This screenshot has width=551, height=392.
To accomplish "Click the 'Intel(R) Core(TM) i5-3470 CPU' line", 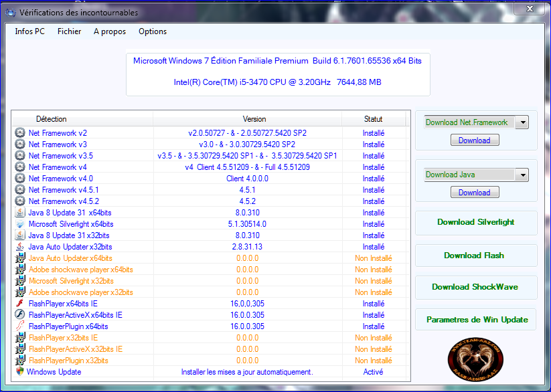I will coord(278,82).
